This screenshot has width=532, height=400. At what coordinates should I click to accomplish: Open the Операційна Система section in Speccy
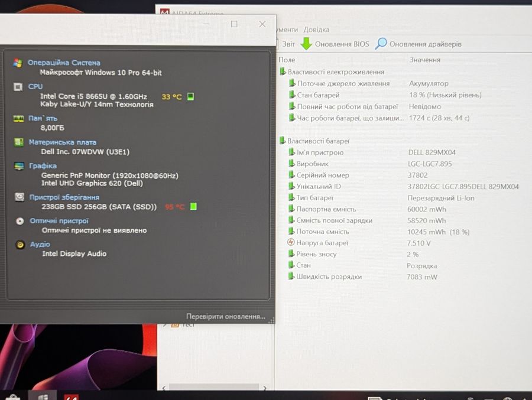tap(64, 63)
